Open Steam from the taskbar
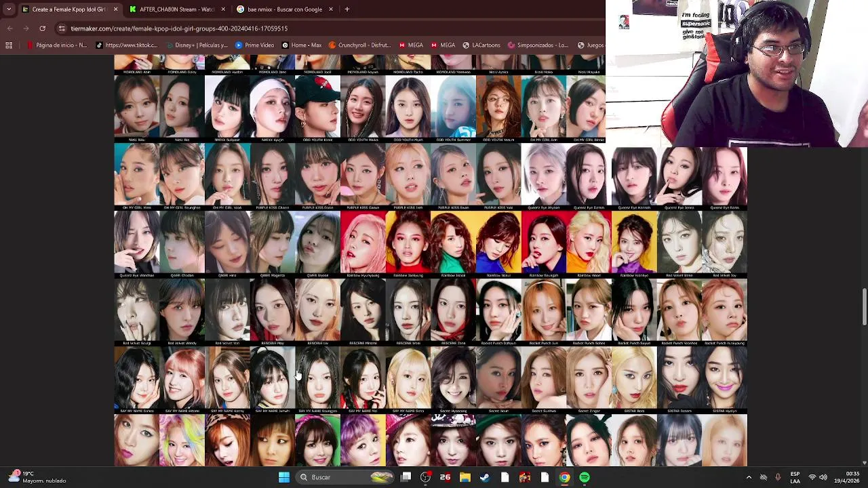Screen dimensions: 868x488 (x=485, y=477)
